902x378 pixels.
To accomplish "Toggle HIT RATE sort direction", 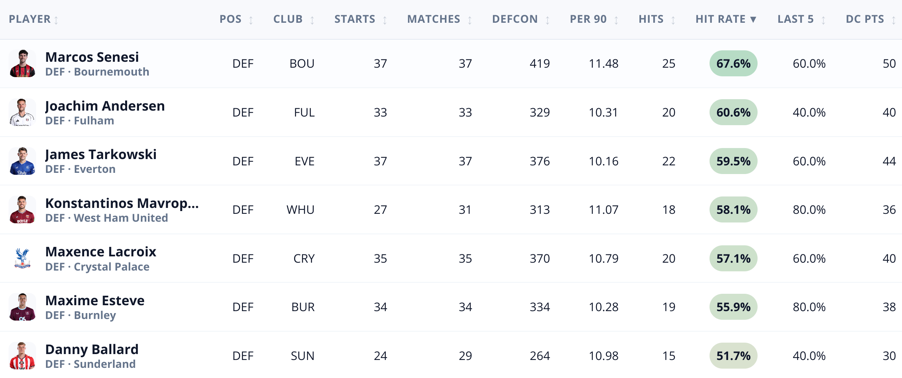I will [x=726, y=19].
